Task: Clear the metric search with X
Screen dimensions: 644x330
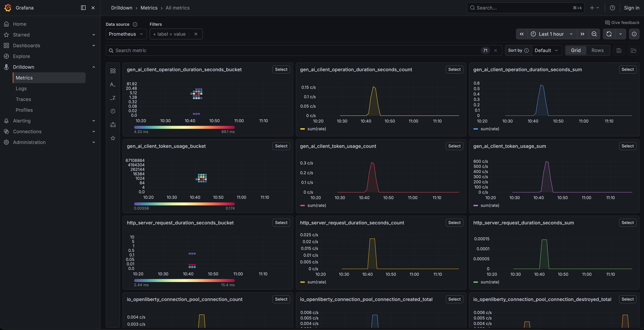Action: (x=496, y=50)
